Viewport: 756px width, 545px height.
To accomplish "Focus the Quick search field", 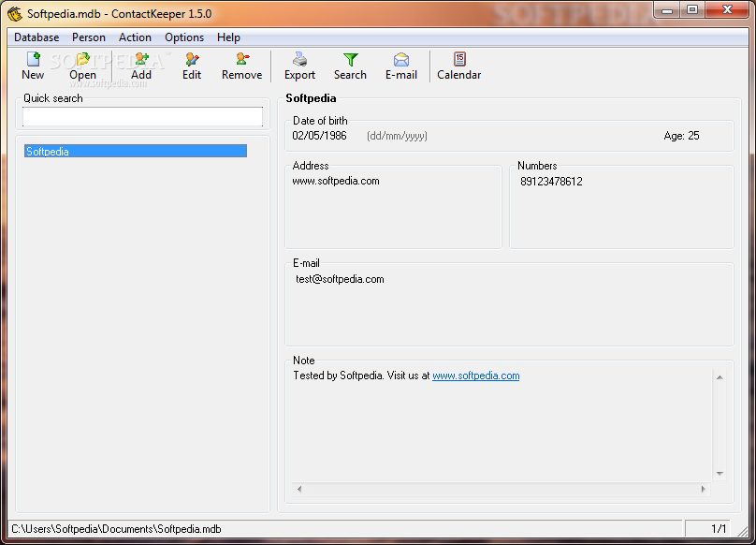I will 143,117.
